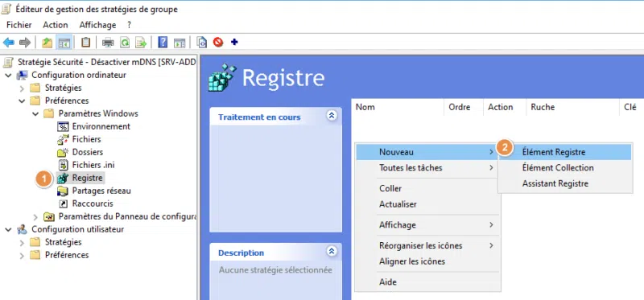644x300 pixels.
Task: Open the Affichage menu in menu bar
Action: pyautogui.click(x=97, y=25)
